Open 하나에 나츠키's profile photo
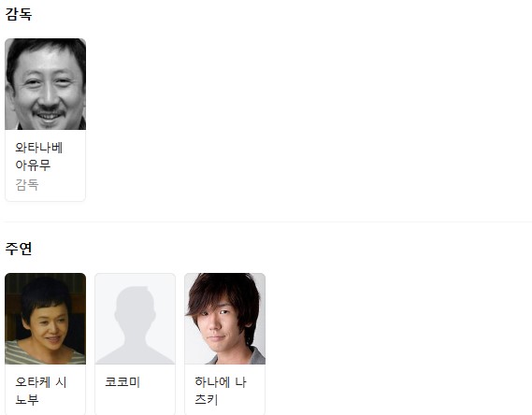The image size is (532, 415). tap(225, 319)
